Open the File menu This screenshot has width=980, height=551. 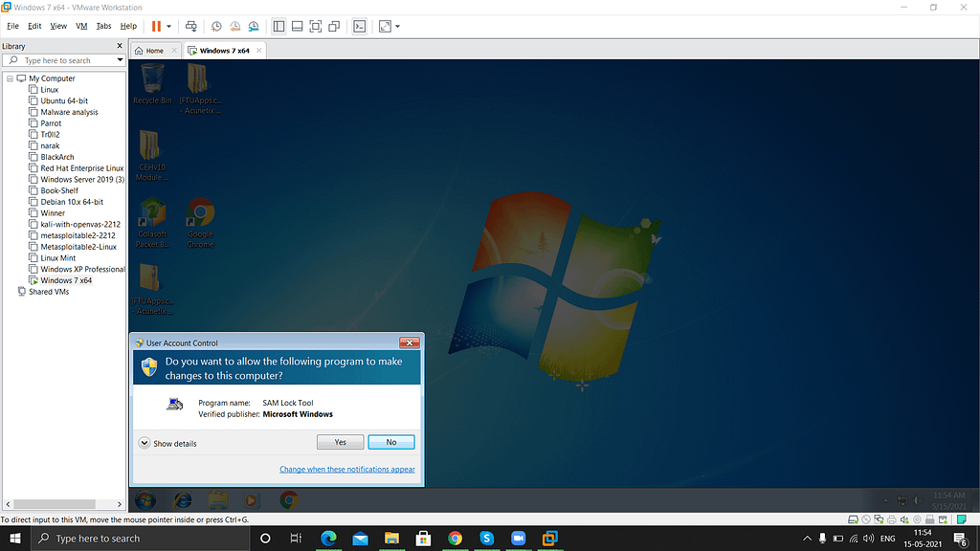pos(12,26)
